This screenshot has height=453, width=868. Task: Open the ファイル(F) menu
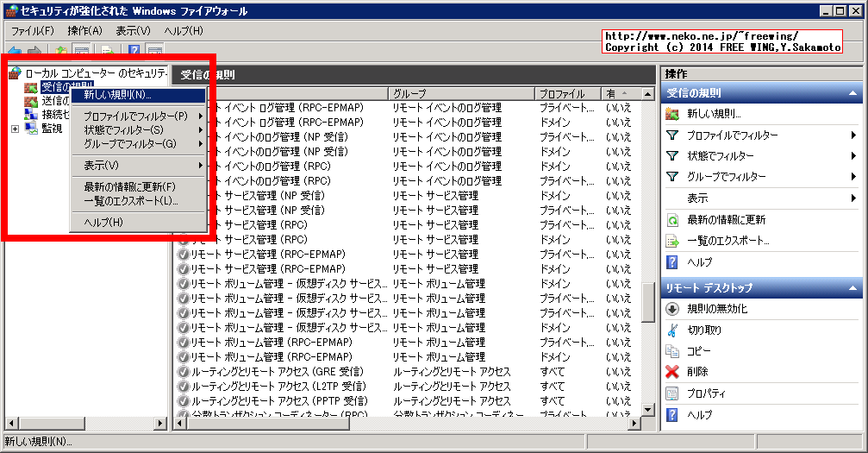click(33, 31)
